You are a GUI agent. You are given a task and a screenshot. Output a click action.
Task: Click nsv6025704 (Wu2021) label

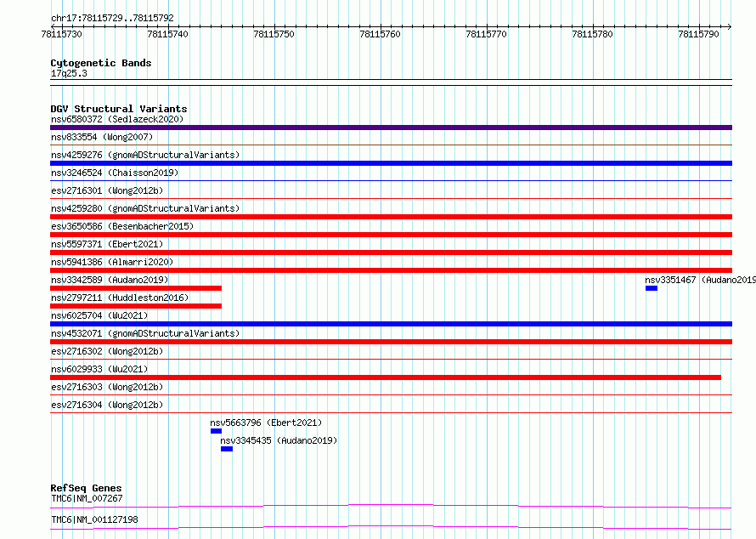(99, 315)
